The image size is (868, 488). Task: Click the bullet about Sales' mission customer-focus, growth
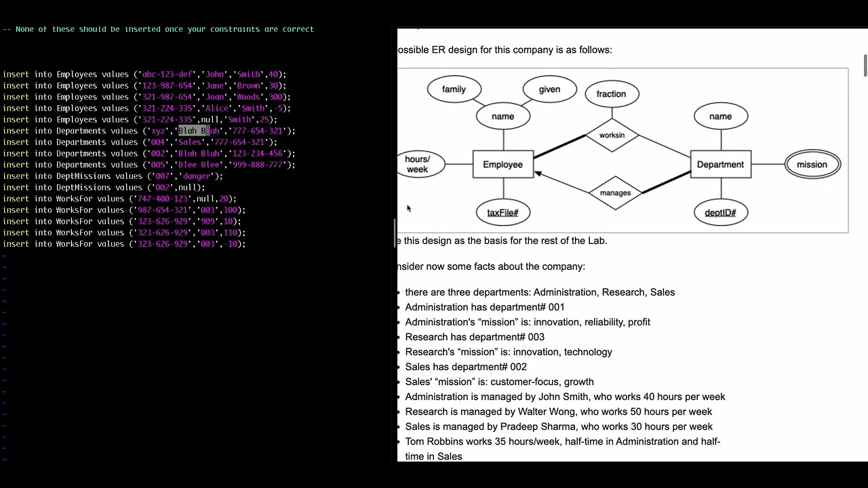pyautogui.click(x=499, y=382)
